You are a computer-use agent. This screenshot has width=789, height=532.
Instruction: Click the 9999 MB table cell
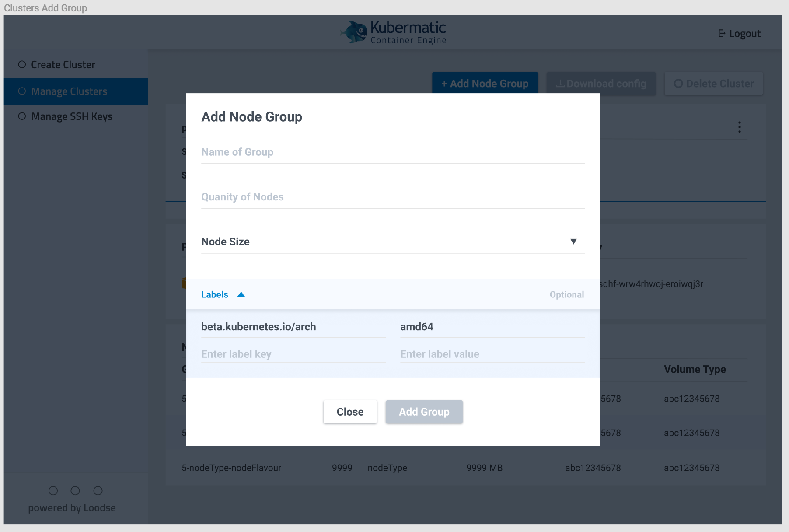pos(484,468)
